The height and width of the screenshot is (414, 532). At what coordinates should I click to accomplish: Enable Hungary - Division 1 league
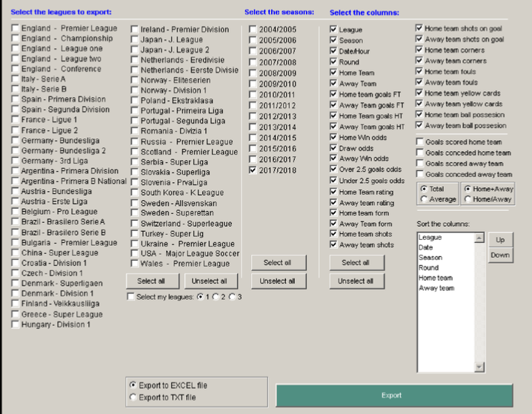[16, 324]
